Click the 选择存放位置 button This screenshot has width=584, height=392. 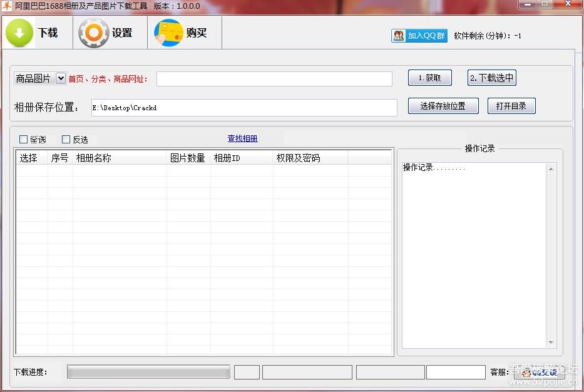click(x=443, y=106)
